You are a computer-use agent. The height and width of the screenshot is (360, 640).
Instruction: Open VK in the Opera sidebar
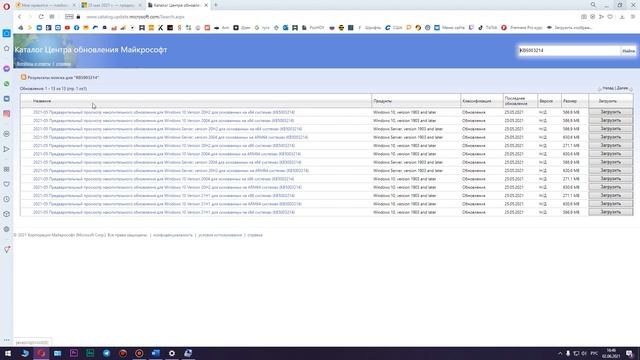(7, 99)
